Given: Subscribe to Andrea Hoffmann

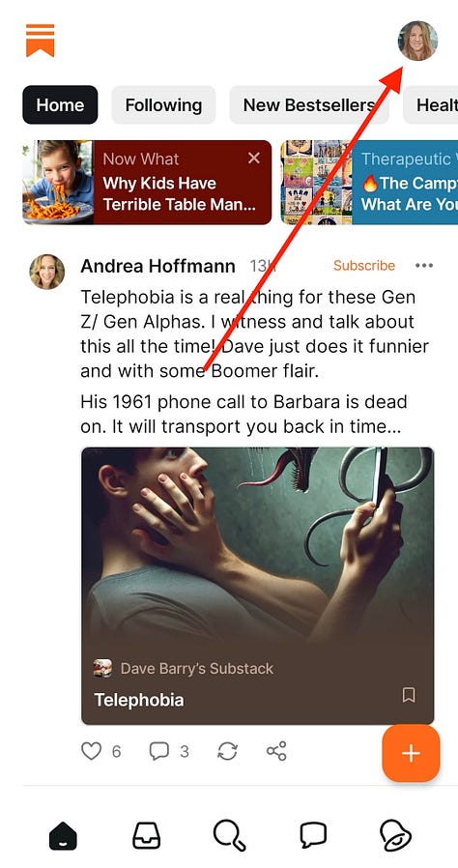Looking at the screenshot, I should point(364,266).
